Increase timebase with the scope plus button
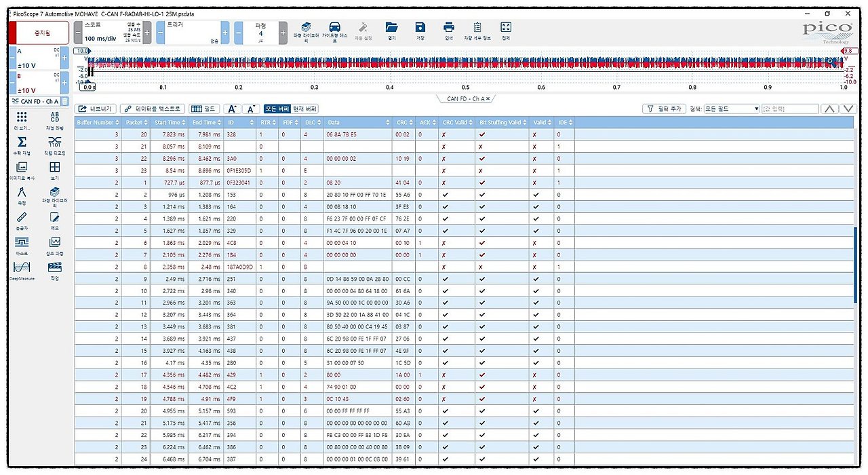Screen dimensions: 868x475 (147, 32)
